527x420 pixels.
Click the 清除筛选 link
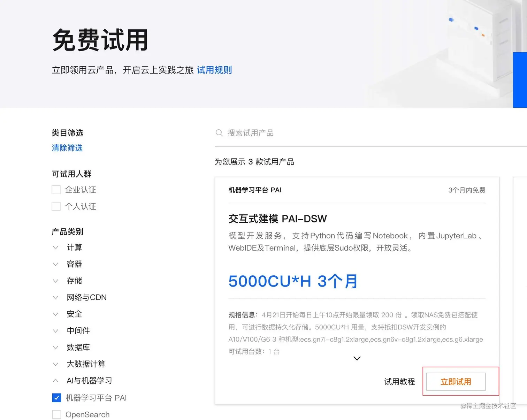pyautogui.click(x=67, y=148)
